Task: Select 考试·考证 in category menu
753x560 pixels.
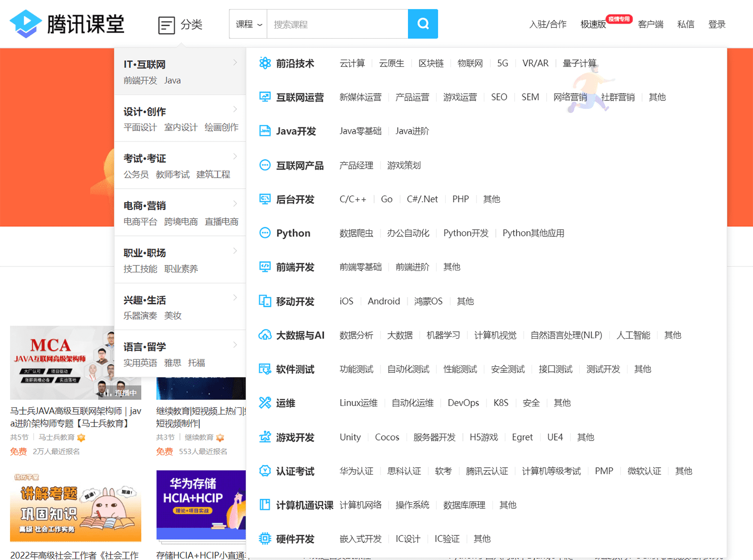Action: [x=145, y=159]
